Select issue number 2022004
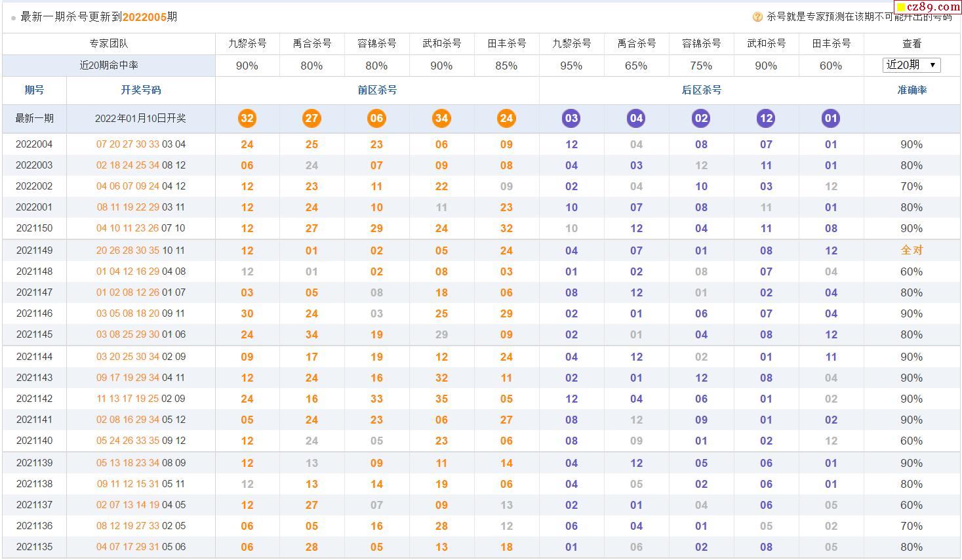This screenshot has height=560, width=962. [34, 144]
